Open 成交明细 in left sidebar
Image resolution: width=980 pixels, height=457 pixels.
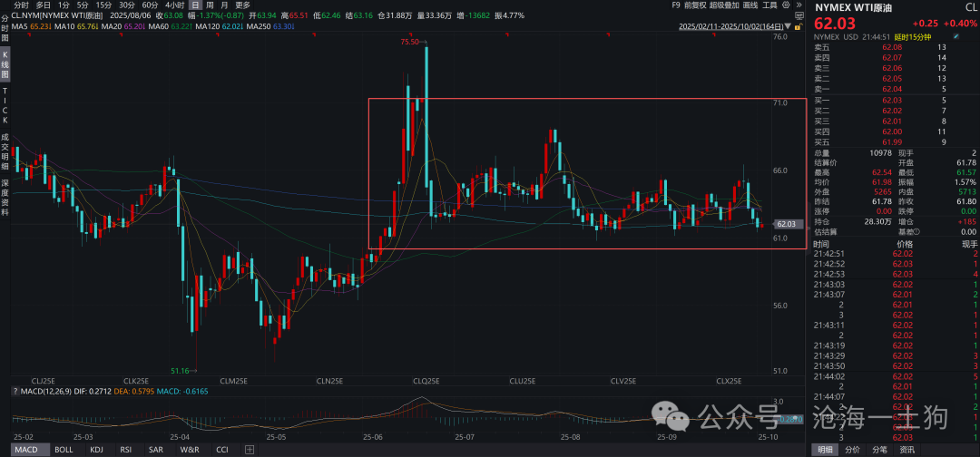5,153
